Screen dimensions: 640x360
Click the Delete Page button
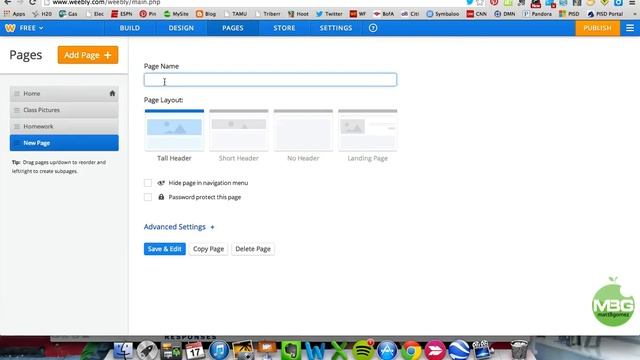point(253,249)
